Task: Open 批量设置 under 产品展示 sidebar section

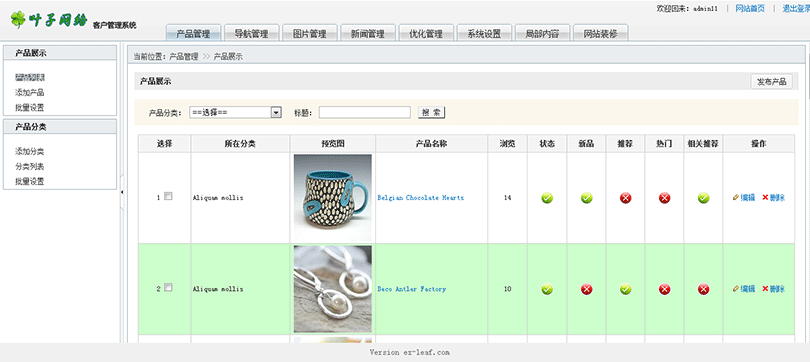Action: point(29,108)
